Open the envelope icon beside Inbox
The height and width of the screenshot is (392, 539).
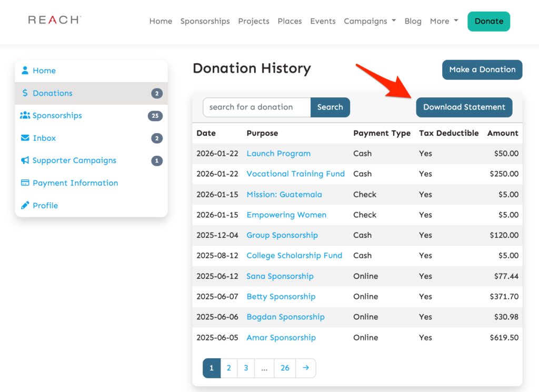pos(26,138)
